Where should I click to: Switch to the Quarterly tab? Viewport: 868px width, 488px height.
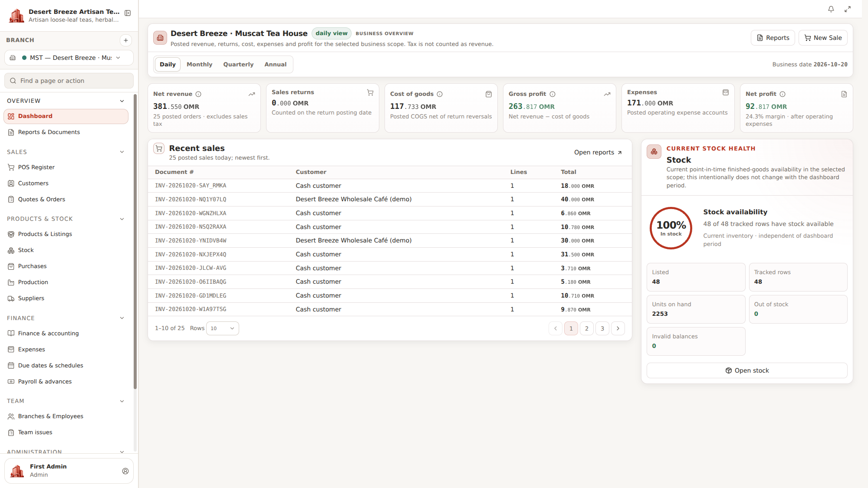[238, 65]
